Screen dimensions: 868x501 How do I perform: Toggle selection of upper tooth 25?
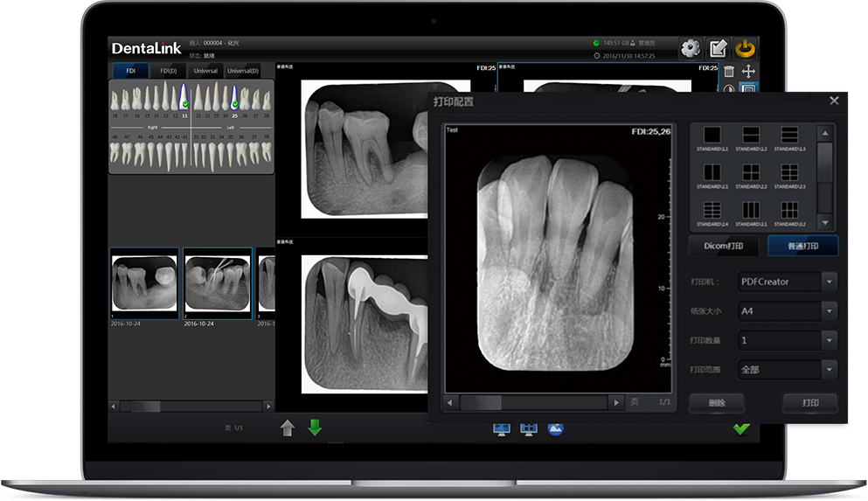235,97
